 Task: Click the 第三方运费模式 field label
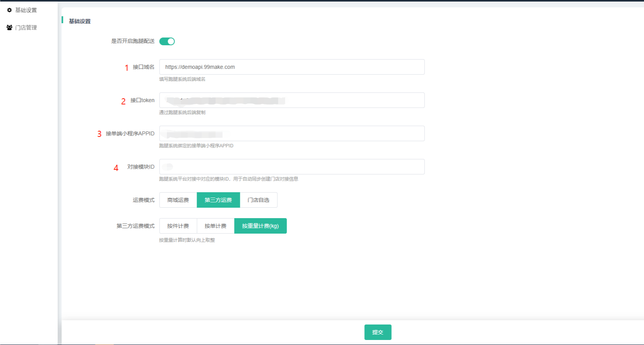click(135, 226)
